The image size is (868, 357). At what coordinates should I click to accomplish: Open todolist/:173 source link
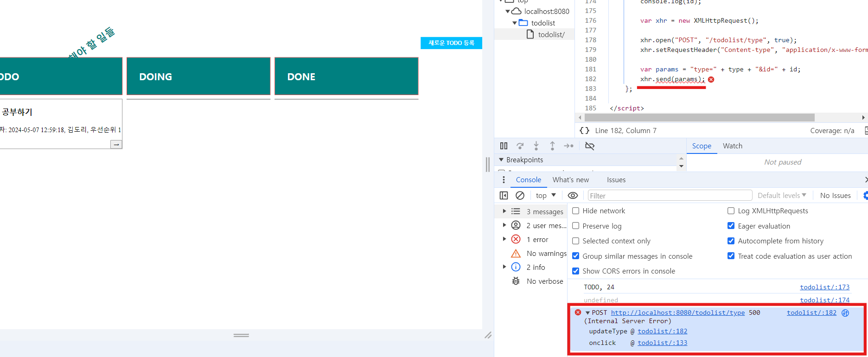coord(825,287)
